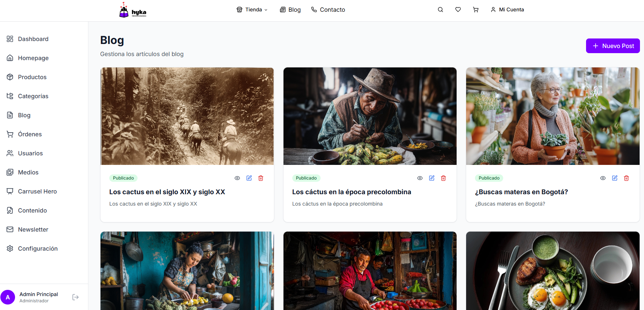644x310 pixels.
Task: Click the Admin Principal user name
Action: [x=39, y=294]
